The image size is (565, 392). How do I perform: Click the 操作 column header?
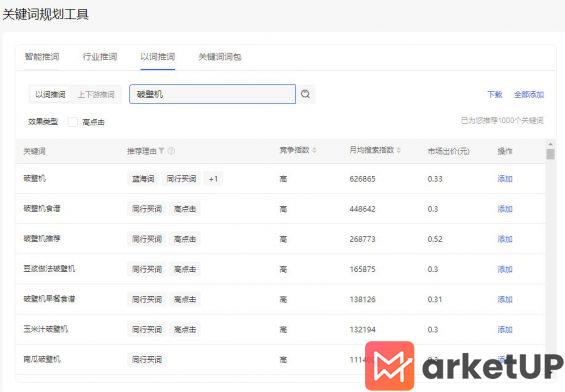pyautogui.click(x=505, y=151)
